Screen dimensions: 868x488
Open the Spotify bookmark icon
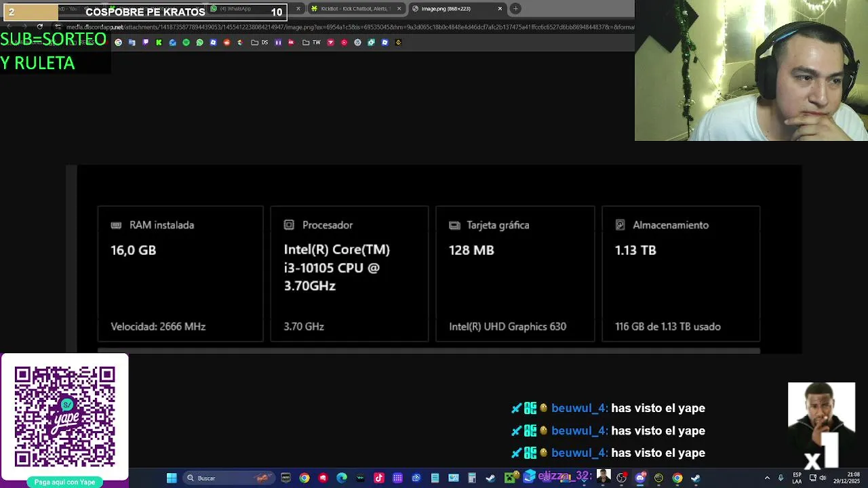186,42
